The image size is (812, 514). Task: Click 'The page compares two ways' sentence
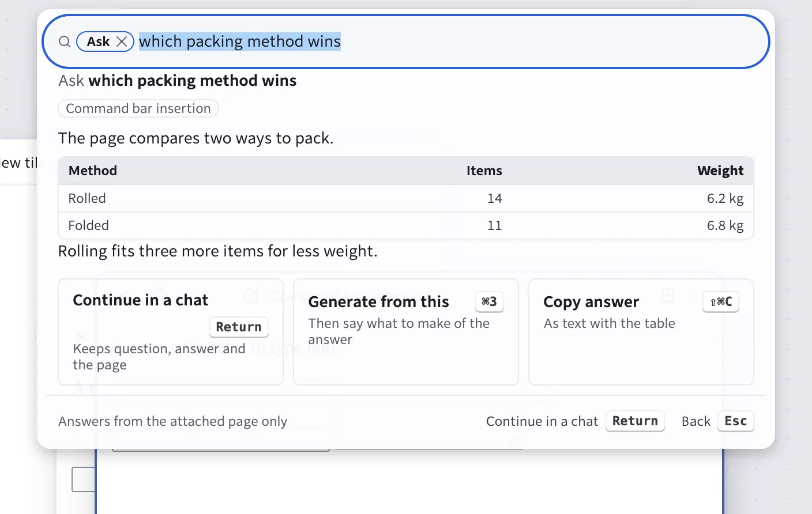196,138
